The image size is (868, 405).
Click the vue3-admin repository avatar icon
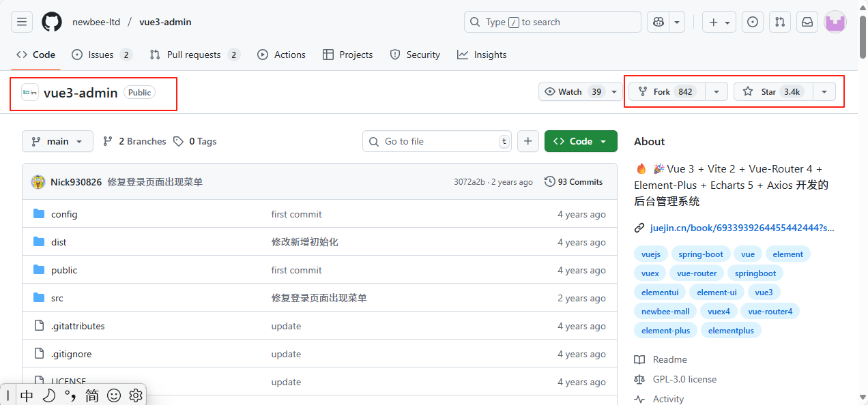(x=30, y=92)
